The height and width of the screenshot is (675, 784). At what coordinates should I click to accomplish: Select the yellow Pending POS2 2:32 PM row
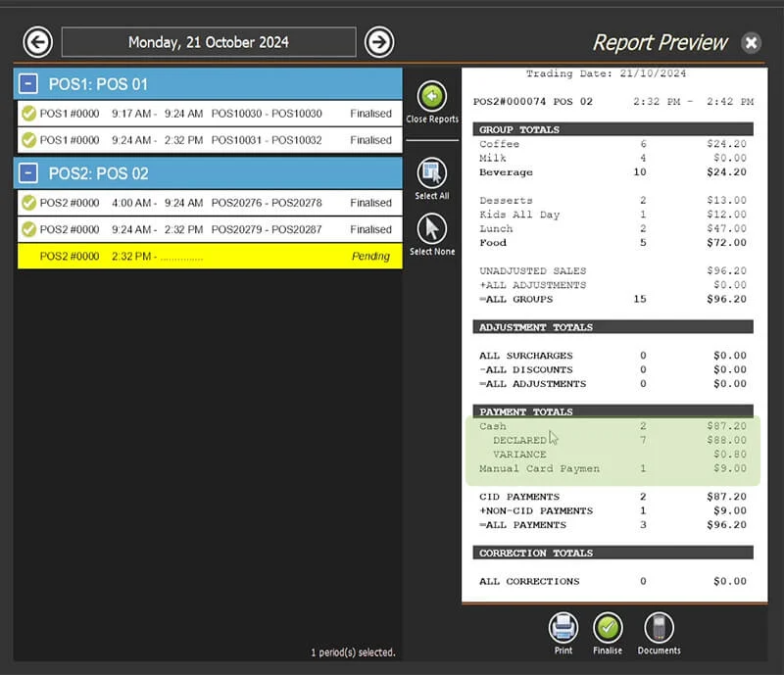point(210,256)
